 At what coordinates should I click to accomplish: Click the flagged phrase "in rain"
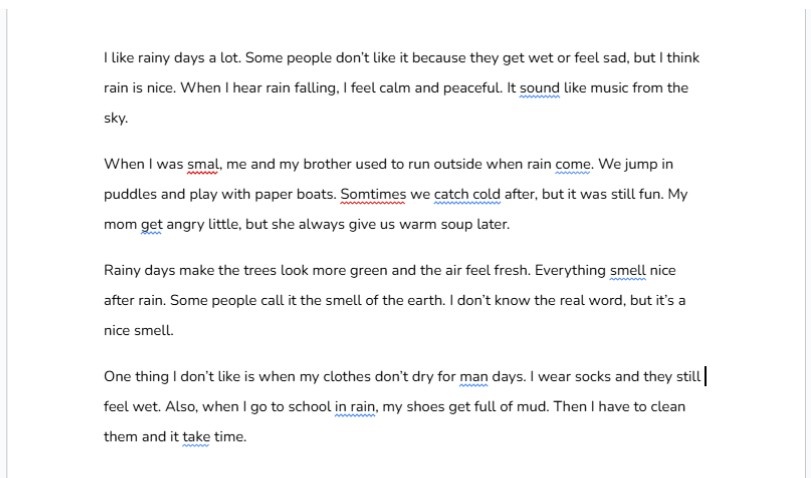355,407
